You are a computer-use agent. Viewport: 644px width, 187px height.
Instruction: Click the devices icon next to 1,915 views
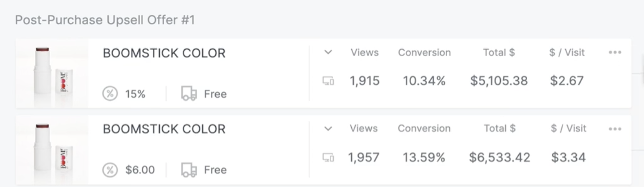(x=328, y=81)
